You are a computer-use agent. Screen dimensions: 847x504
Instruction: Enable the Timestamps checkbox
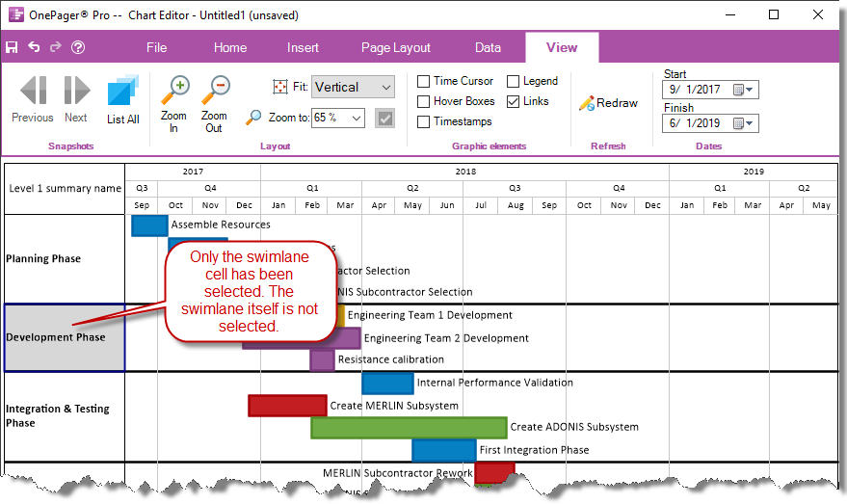(424, 122)
